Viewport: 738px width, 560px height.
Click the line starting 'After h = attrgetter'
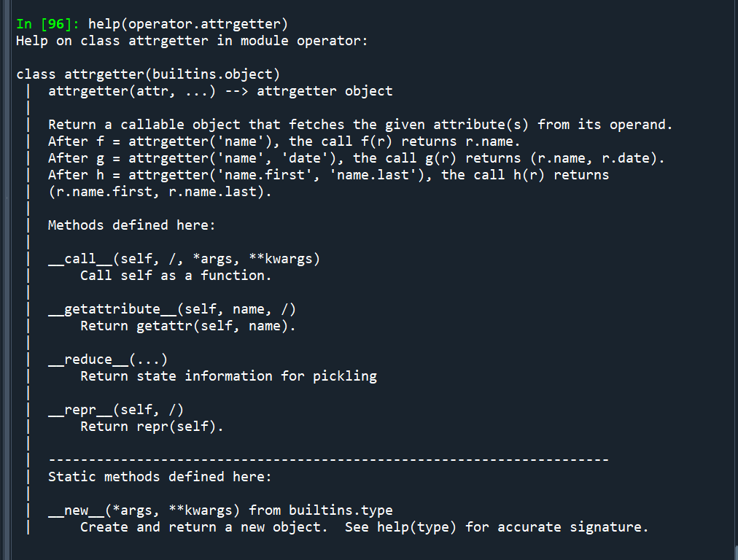(328, 175)
